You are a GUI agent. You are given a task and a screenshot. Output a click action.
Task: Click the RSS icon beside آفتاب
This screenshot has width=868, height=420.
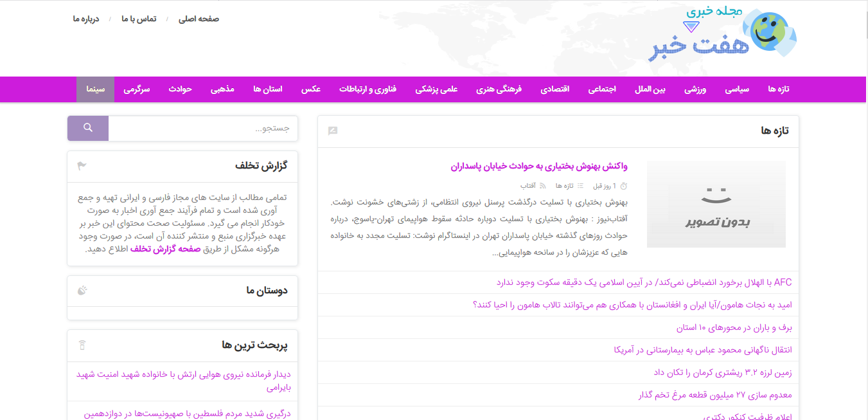point(542,186)
